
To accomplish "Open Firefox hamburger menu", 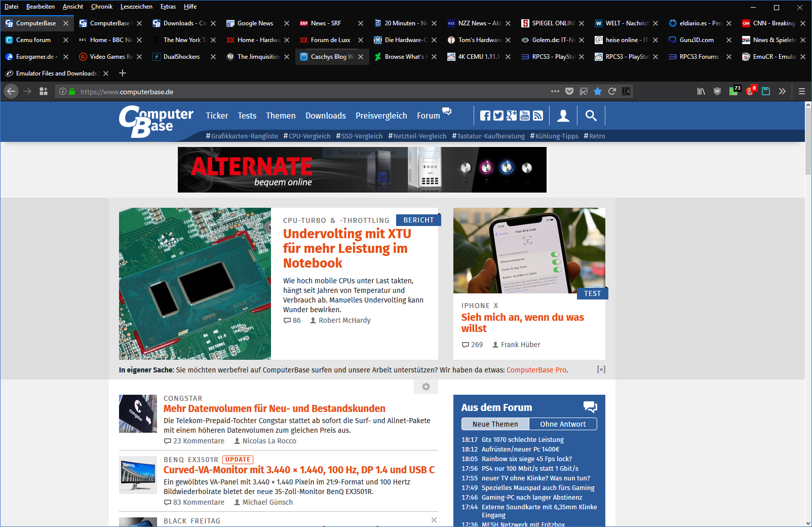I will 802,91.
